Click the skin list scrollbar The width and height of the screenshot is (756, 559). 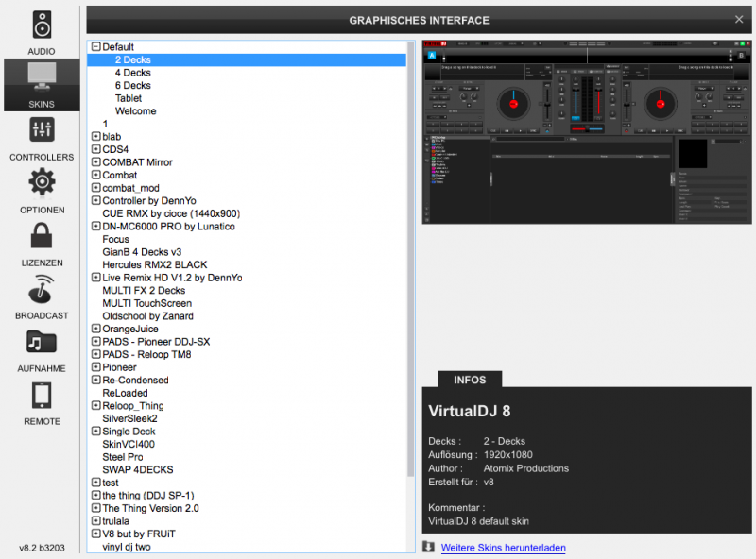coord(411,260)
